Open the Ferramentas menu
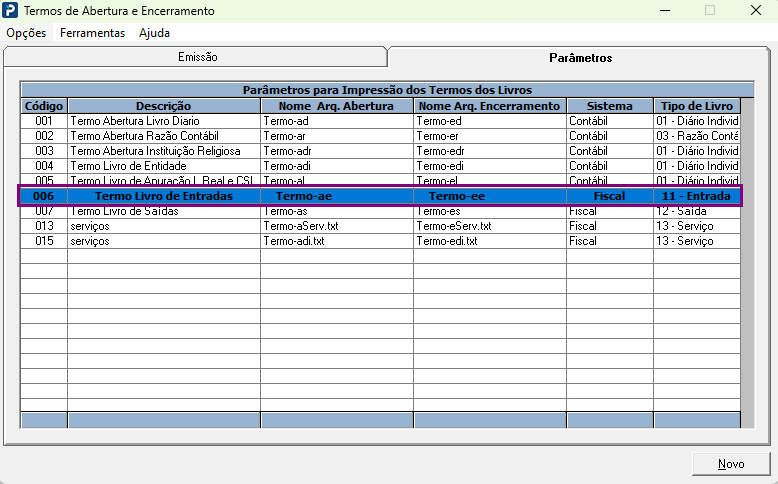 92,33
